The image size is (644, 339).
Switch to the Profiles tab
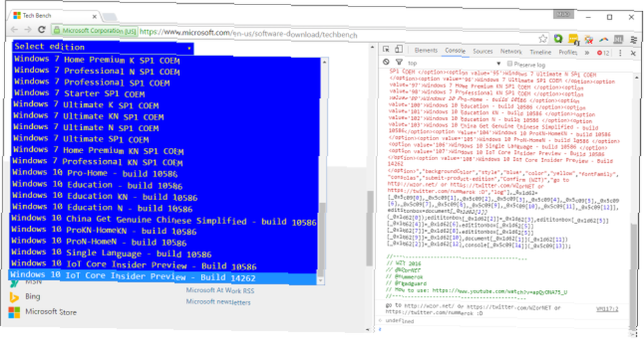coord(567,52)
